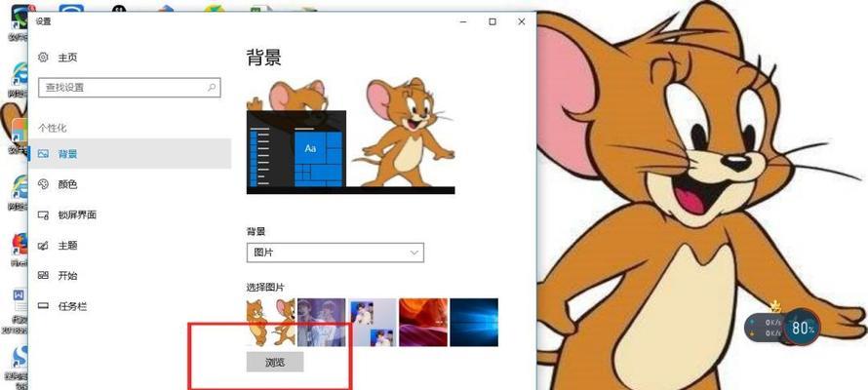Viewport: 868px width, 390px height.
Task: Choose the orange-red canyon wallpaper thumbnail
Action: point(423,323)
